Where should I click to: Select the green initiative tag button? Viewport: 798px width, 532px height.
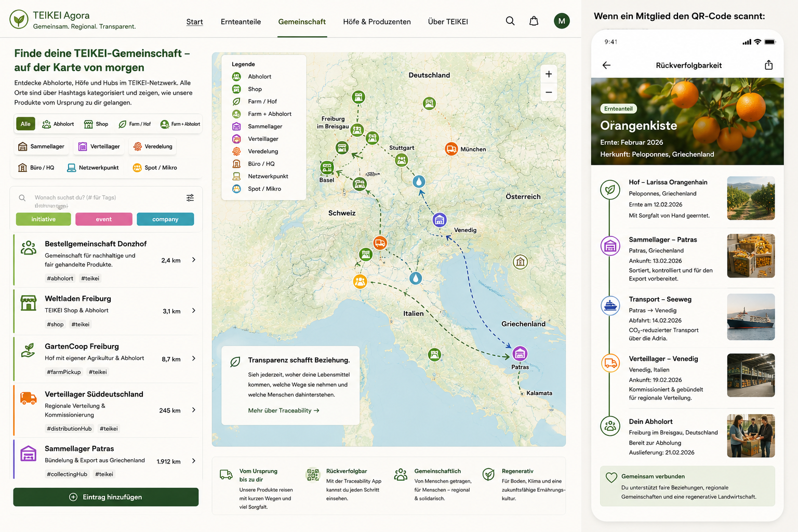44,219
